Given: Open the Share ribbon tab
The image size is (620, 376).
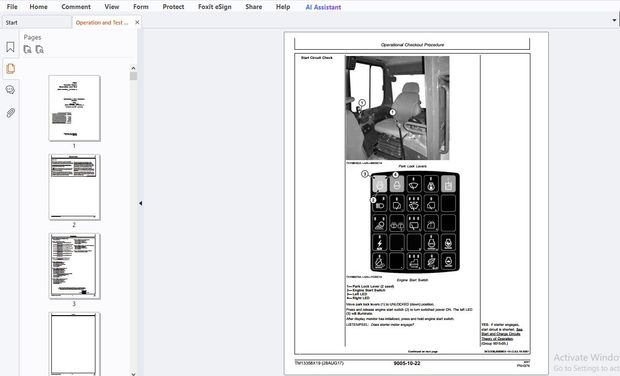Looking at the screenshot, I should 253,7.
